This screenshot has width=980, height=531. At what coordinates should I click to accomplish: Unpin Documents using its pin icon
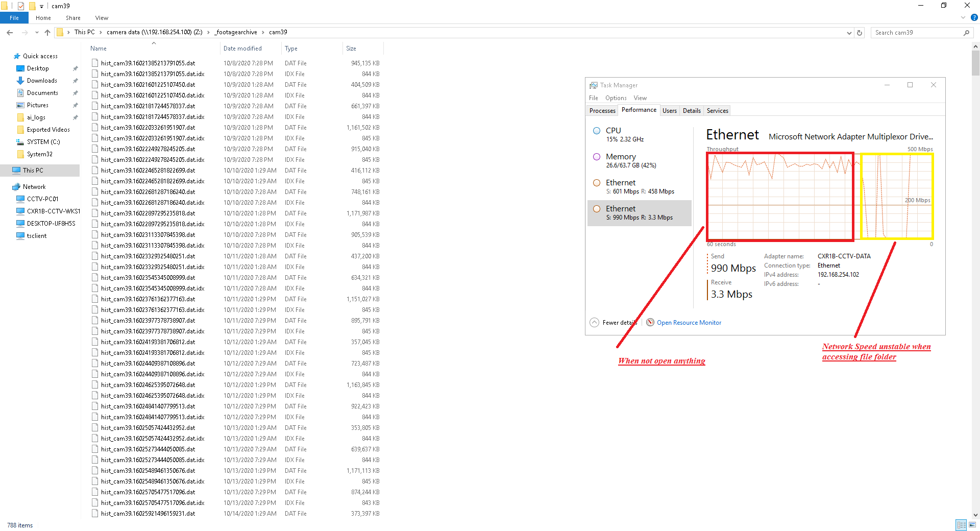pyautogui.click(x=75, y=92)
